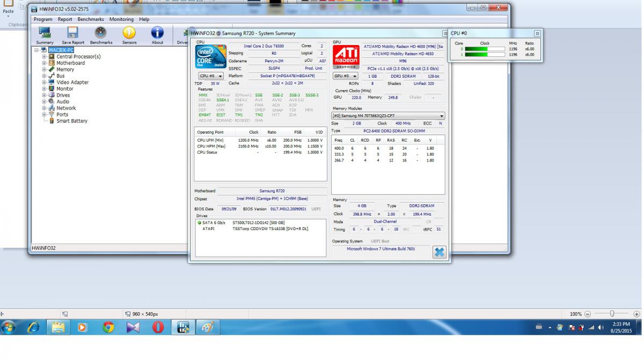Collapse the MACIEK-PC tree node
The image size is (644, 362).
click(37, 50)
